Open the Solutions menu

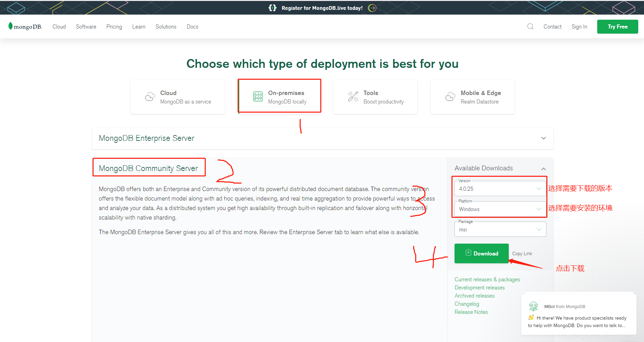click(x=166, y=26)
